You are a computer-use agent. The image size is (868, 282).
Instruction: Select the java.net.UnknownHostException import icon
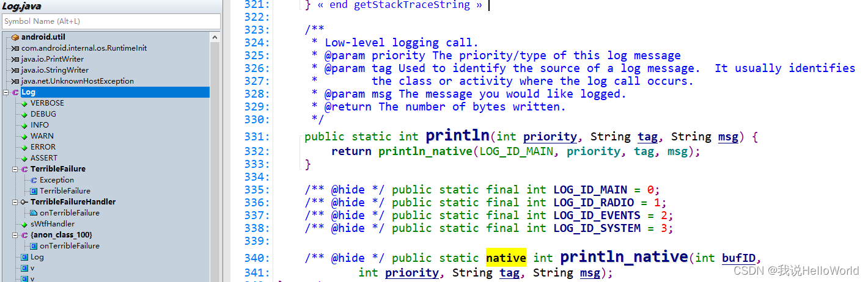coord(15,81)
